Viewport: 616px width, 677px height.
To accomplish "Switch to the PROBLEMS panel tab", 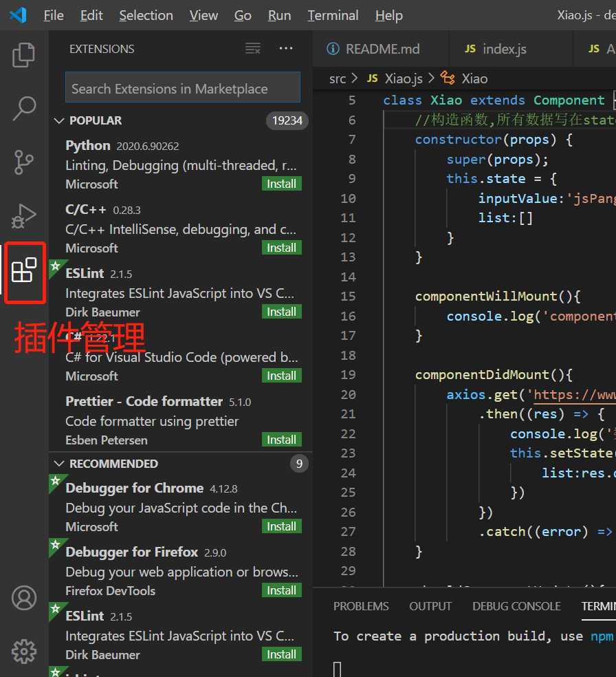I will [361, 606].
